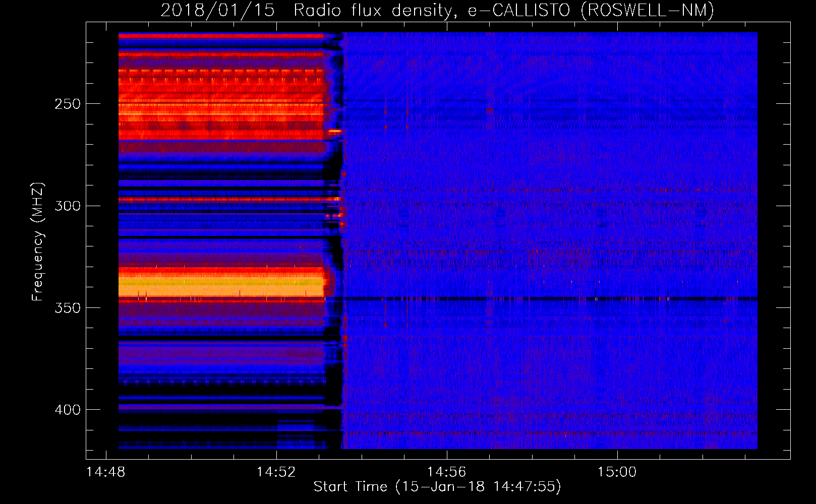Click the bright yellow band near 340 MHz

pos(221,285)
